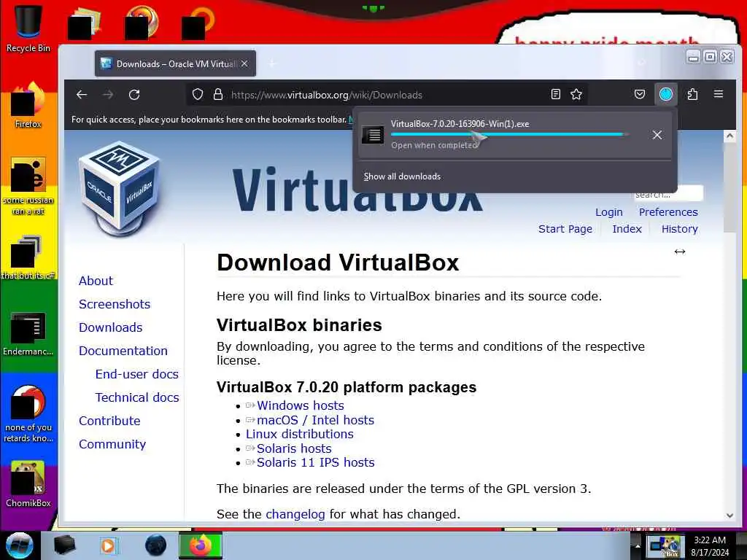Close the Downloads – Oracle VM VirtualBox tab
This screenshot has width=747, height=560.
point(244,63)
